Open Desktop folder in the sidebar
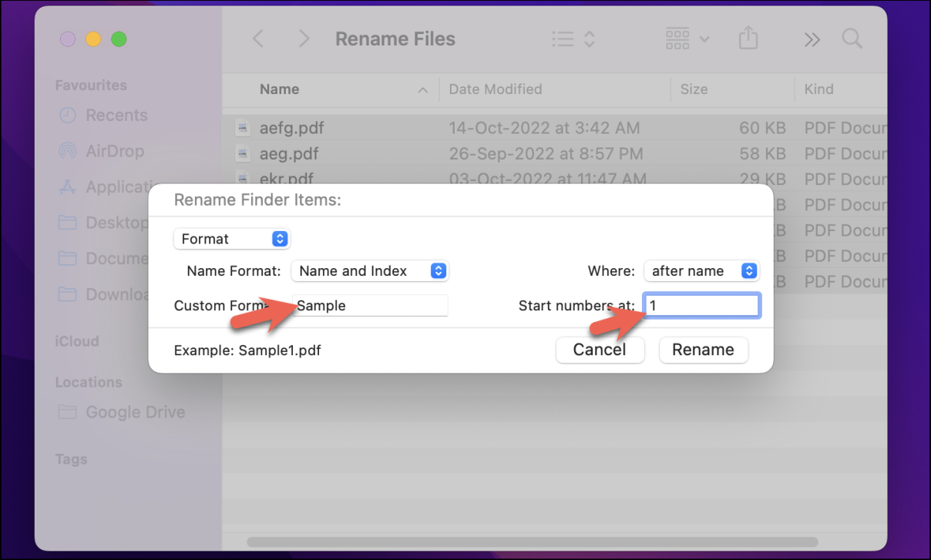 tap(103, 223)
